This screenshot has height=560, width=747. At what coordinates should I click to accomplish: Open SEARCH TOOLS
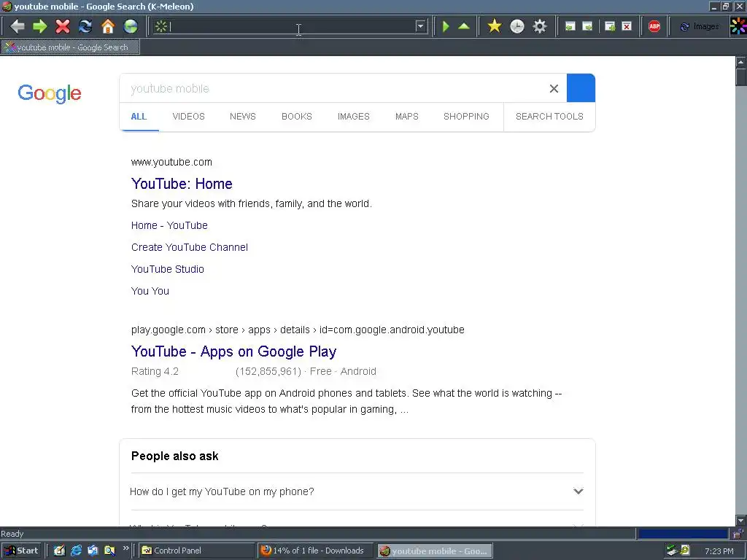549,117
